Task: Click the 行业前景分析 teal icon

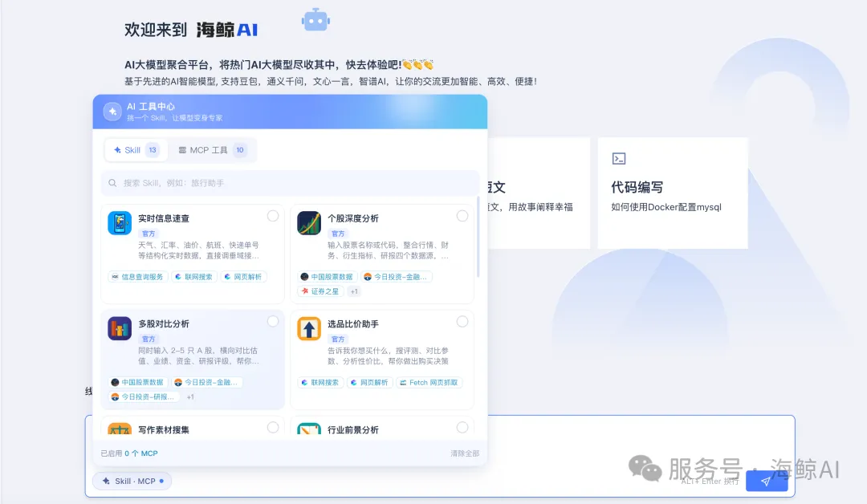Action: coord(309,429)
